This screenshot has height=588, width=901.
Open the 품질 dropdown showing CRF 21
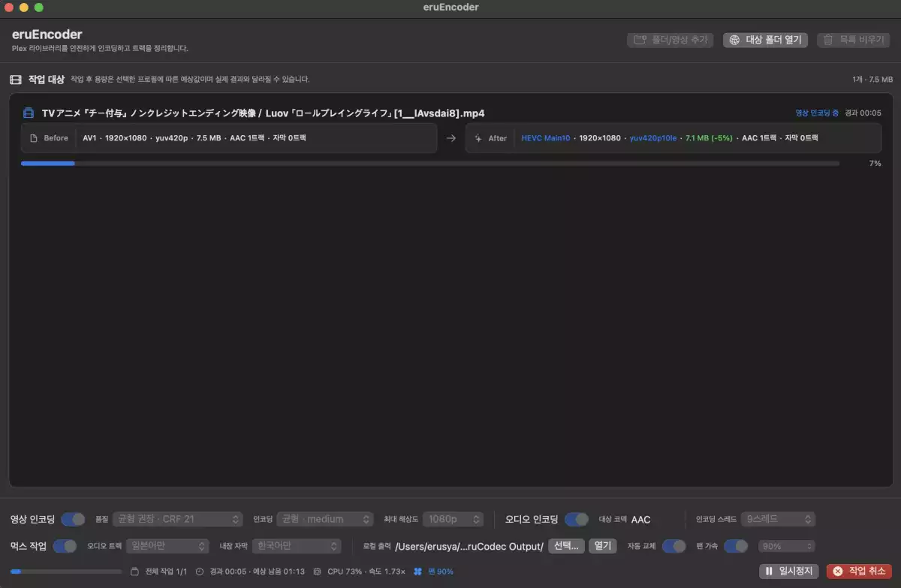pyautogui.click(x=178, y=519)
